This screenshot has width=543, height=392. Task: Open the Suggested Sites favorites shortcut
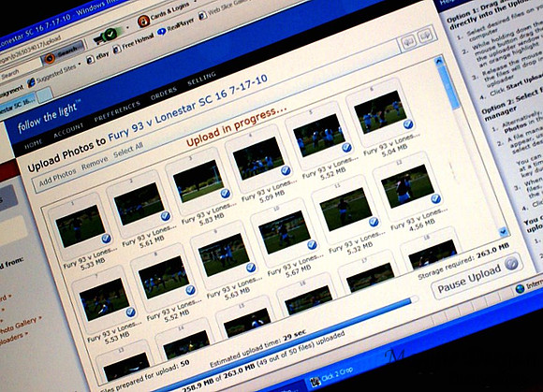(53, 75)
